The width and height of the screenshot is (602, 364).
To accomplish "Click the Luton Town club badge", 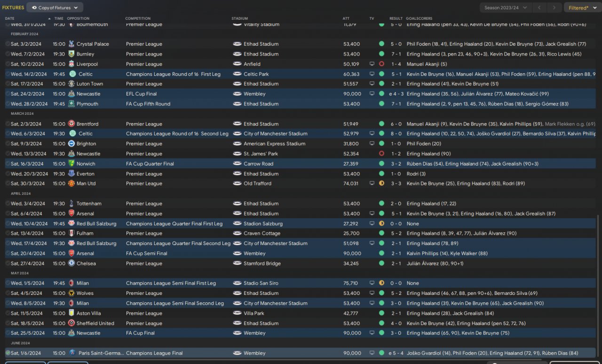I will (x=71, y=84).
